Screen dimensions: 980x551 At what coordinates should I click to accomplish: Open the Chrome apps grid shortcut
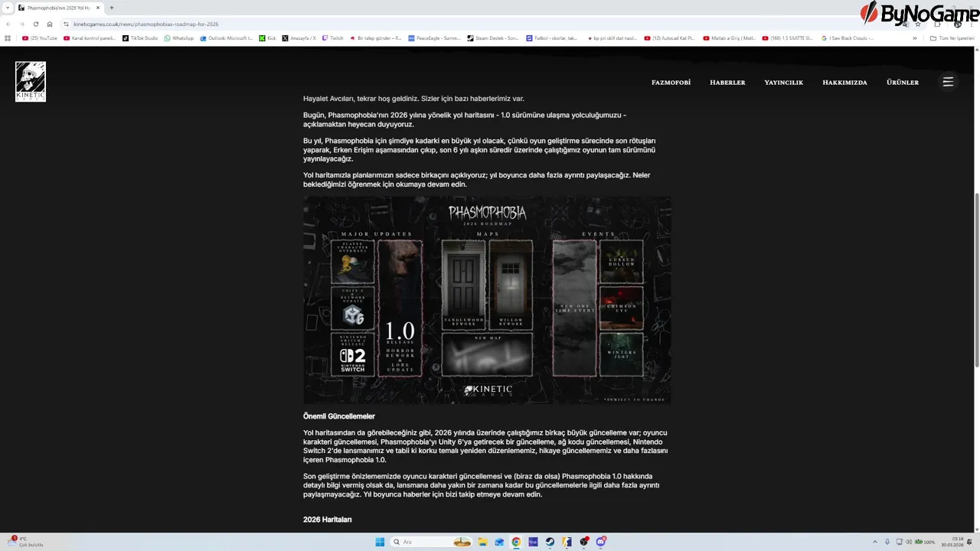tap(8, 37)
